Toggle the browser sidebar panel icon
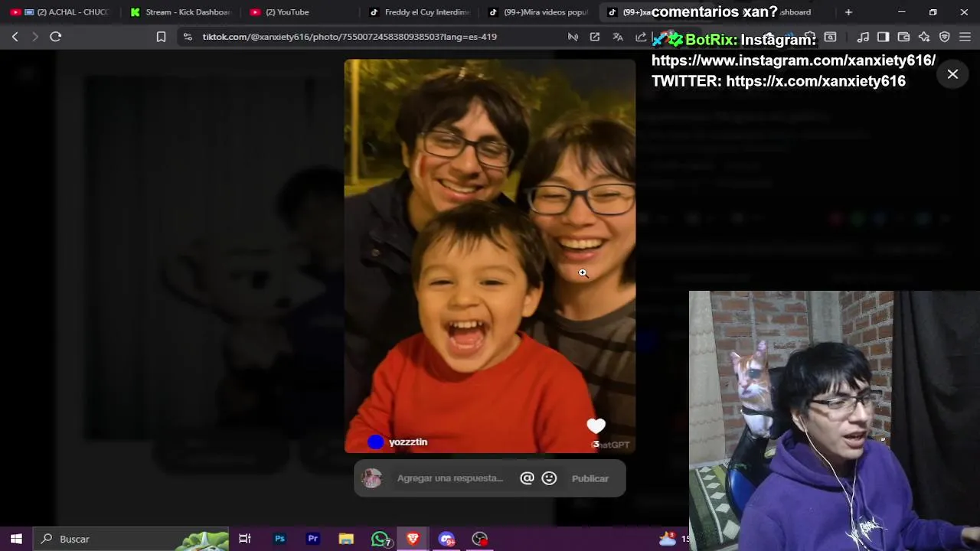Image resolution: width=980 pixels, height=551 pixels. (883, 37)
